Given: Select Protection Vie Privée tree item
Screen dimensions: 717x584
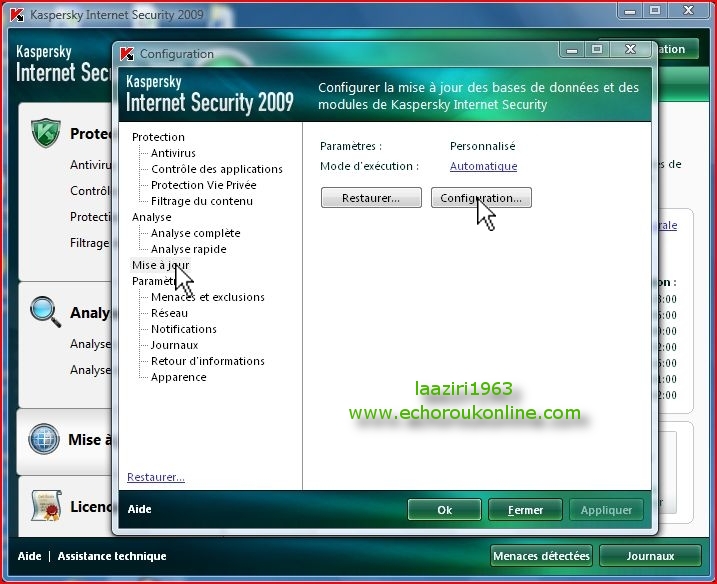Looking at the screenshot, I should click(x=203, y=185).
